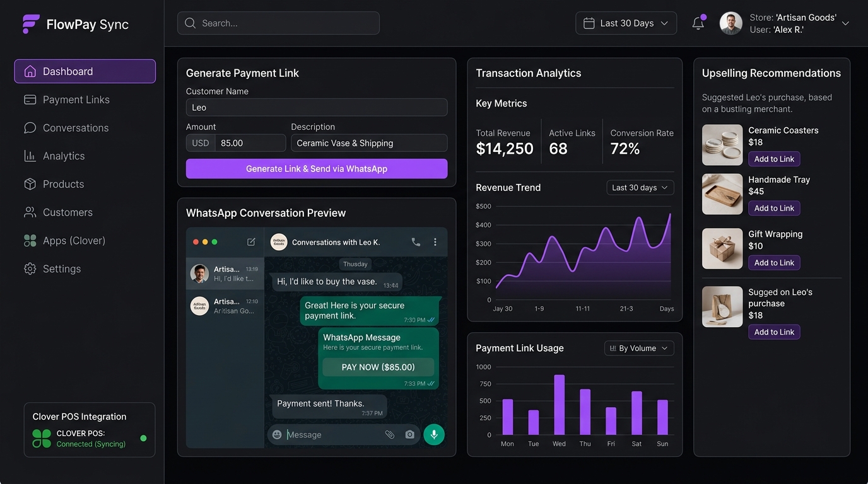Click the Dashboard home icon in sidebar

click(30, 71)
